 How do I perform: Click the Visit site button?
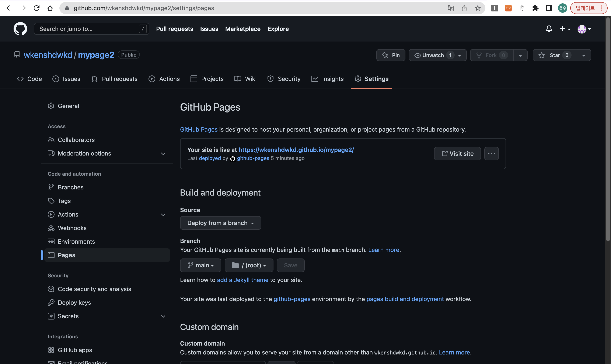coord(457,154)
